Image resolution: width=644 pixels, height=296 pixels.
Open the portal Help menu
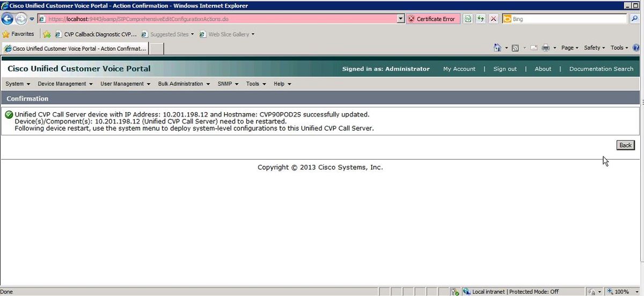coord(282,84)
